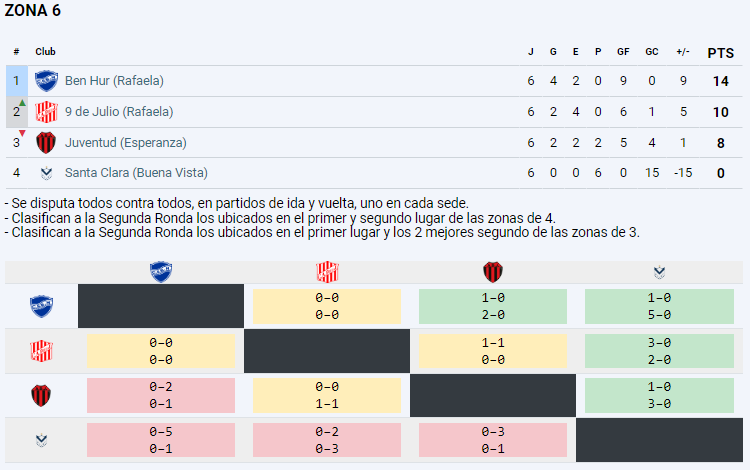The width and height of the screenshot is (750, 470).
Task: Click Juventud crest in grid left column
Action: [x=41, y=395]
